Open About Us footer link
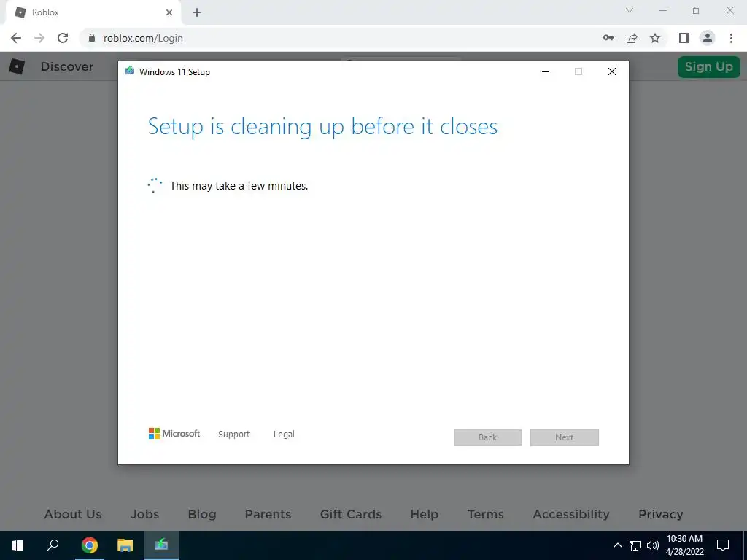 pyautogui.click(x=73, y=514)
